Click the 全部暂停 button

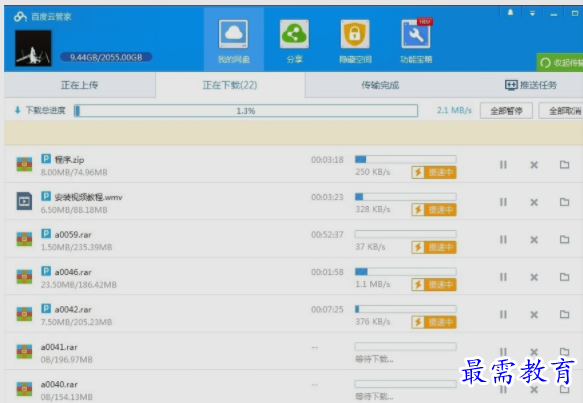(x=506, y=111)
